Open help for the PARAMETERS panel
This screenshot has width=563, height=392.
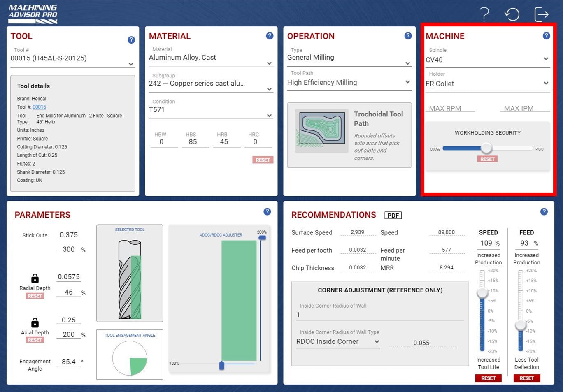tap(267, 211)
